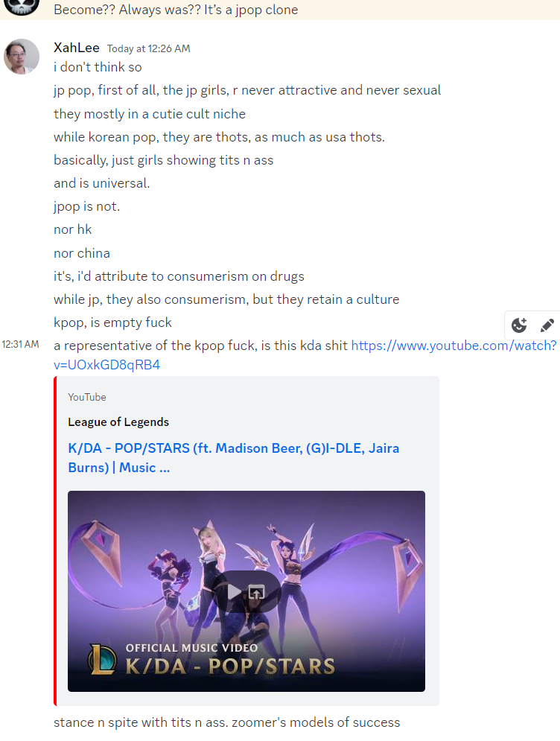Open the K/DA video thumbnail image

(x=246, y=591)
